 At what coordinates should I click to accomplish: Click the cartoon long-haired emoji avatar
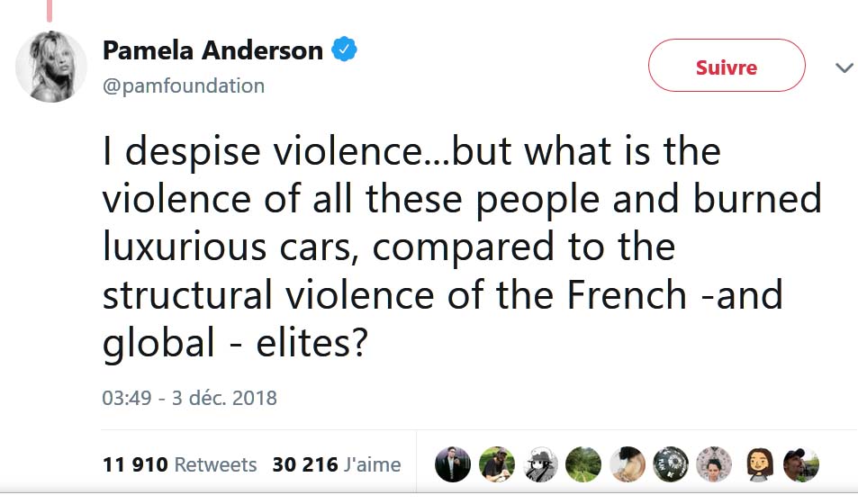pos(758,464)
